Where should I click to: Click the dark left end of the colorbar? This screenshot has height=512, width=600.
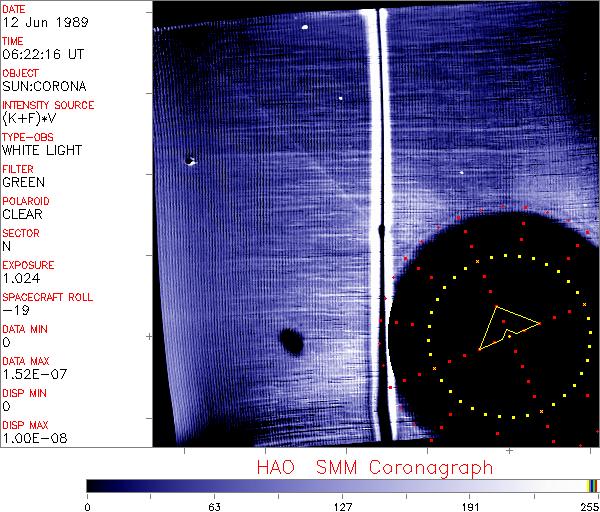pyautogui.click(x=95, y=485)
